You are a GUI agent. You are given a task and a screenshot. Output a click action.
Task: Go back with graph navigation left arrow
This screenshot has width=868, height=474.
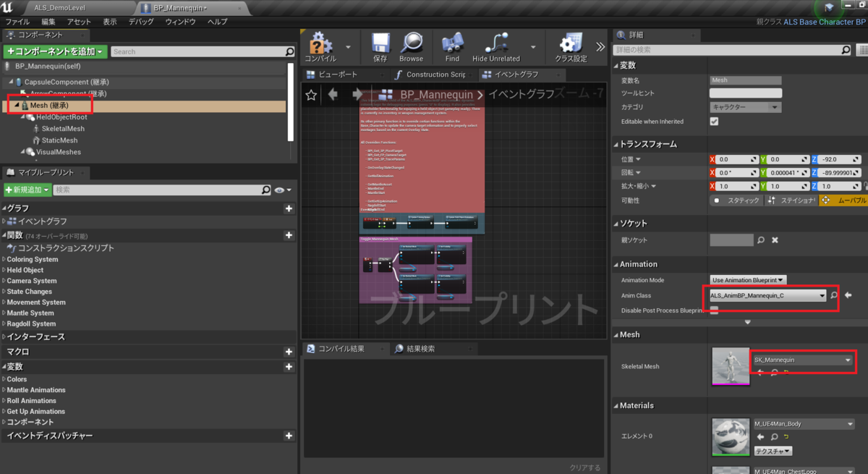pyautogui.click(x=333, y=95)
